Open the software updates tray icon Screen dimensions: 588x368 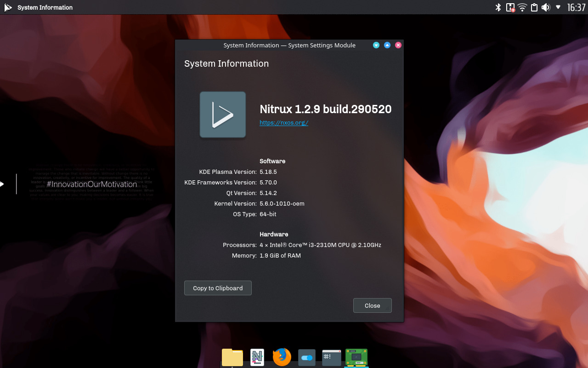click(x=510, y=7)
